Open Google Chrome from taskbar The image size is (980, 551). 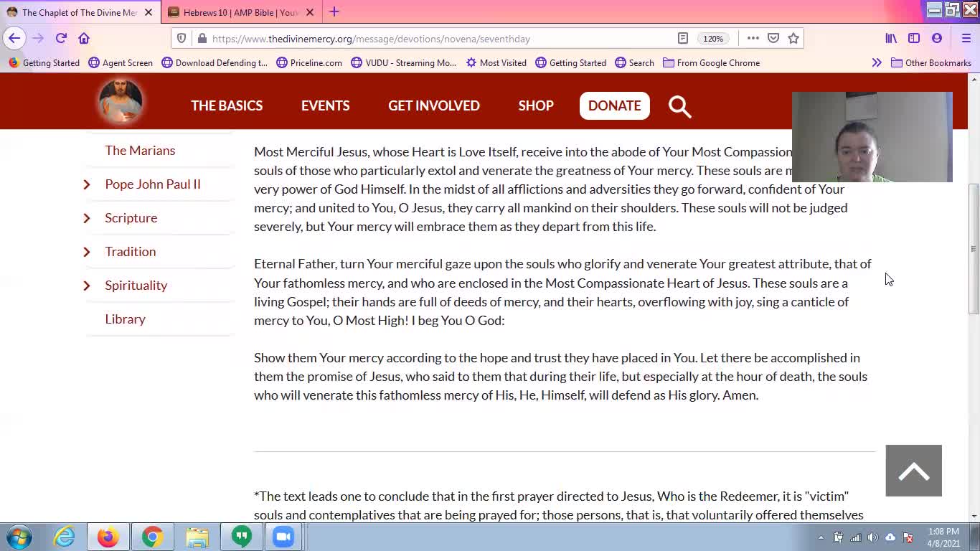tap(152, 537)
